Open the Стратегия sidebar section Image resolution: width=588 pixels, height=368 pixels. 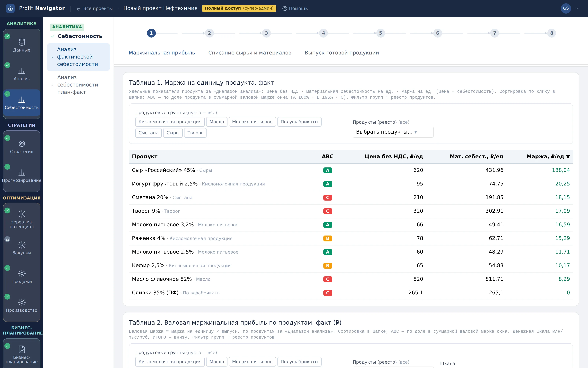coord(22,147)
